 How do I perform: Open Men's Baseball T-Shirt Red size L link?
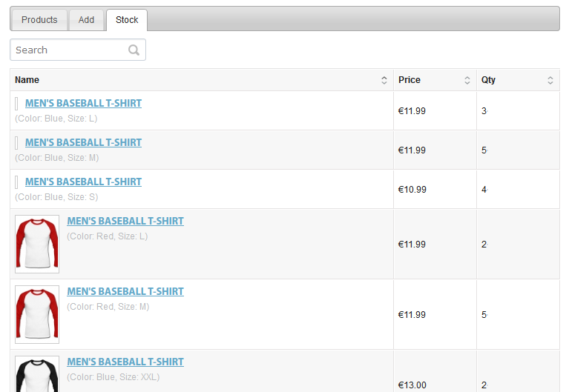point(125,221)
